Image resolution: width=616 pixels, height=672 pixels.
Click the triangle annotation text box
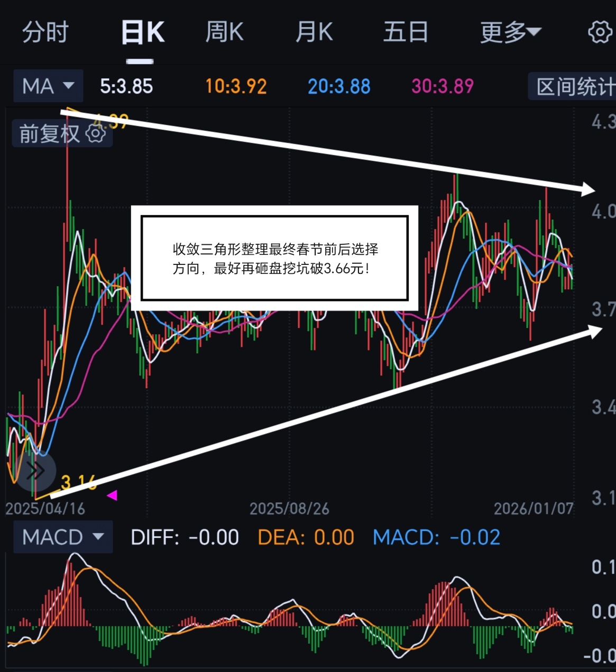pos(275,259)
